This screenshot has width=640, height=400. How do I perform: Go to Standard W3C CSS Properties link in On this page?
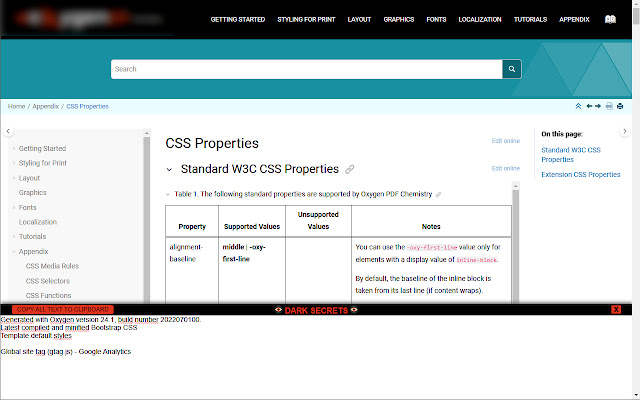(x=571, y=155)
